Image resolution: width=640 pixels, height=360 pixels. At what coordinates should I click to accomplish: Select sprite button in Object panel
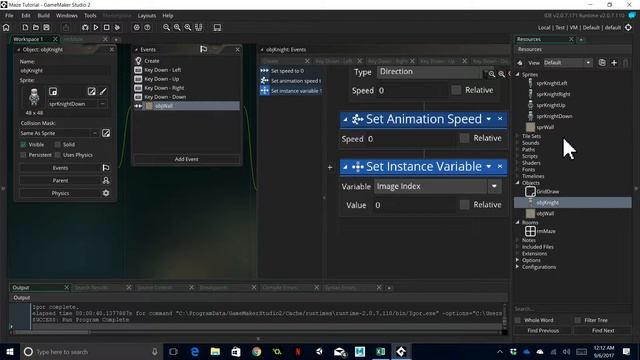[53, 91]
